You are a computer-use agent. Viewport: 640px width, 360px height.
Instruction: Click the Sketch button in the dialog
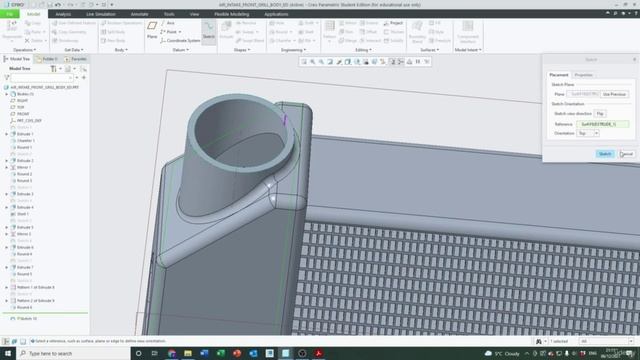[605, 154]
